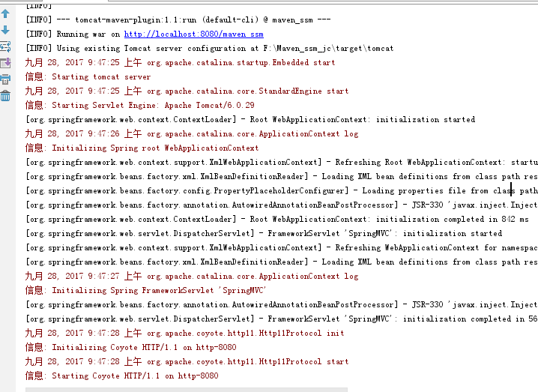The width and height of the screenshot is (538, 392).
Task: Click 'Initializing Coyote HTTP/1.1 on http-8080' message
Action: click(130, 347)
